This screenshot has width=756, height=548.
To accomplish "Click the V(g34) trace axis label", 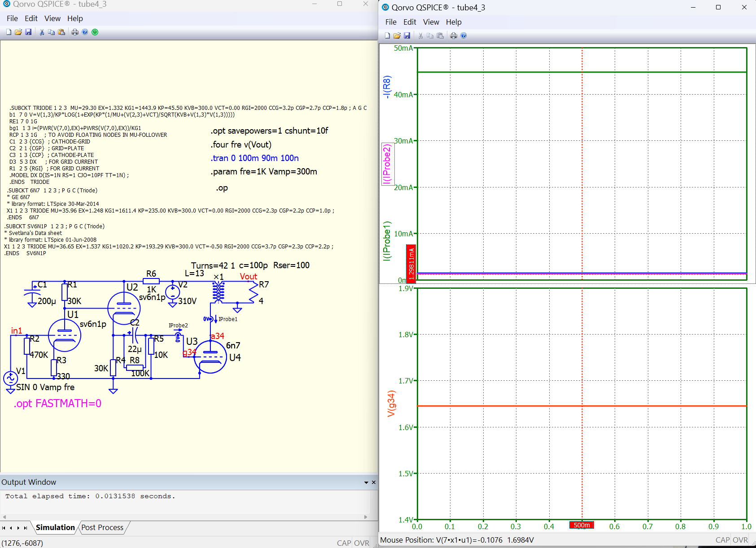I will click(x=391, y=404).
